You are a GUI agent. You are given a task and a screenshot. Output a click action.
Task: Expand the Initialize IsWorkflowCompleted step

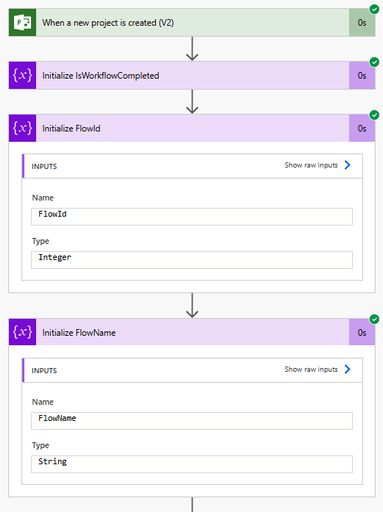point(192,75)
